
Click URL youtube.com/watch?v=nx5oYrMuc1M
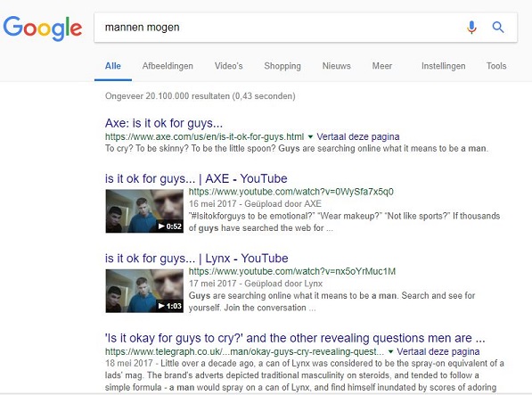pyautogui.click(x=292, y=271)
